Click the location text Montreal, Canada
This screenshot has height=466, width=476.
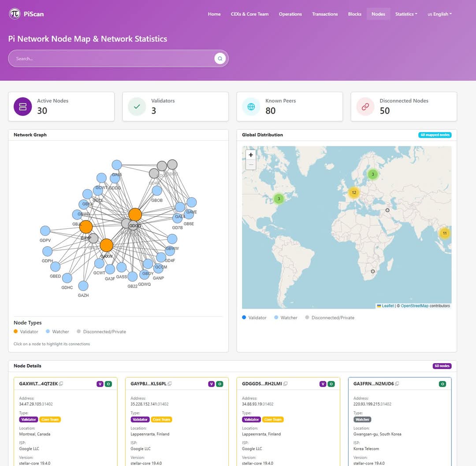coord(35,434)
